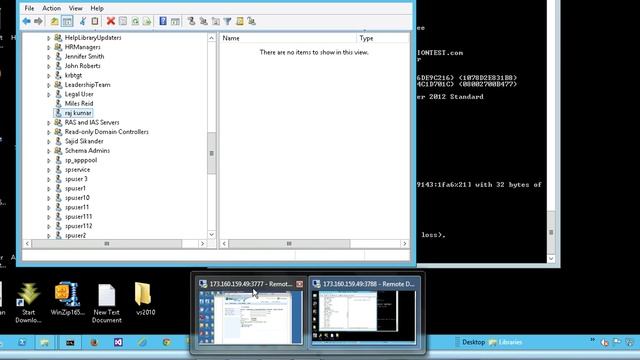
Task: Select the krbtgt user in tree
Action: coord(73,75)
